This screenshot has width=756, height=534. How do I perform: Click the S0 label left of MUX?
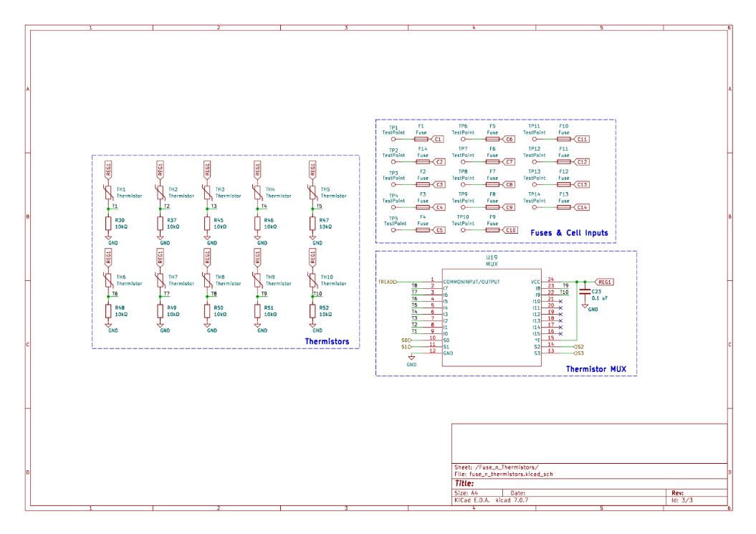[x=406, y=340]
